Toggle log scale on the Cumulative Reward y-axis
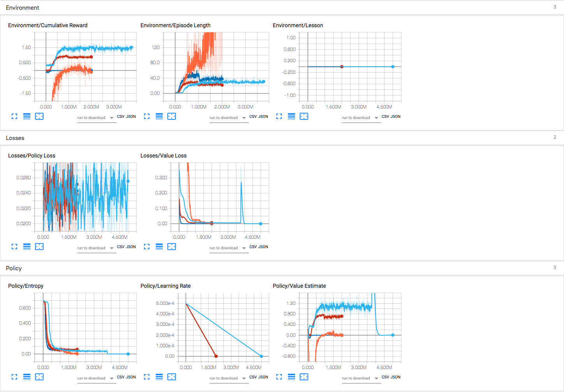The width and height of the screenshot is (564, 392). [x=27, y=116]
